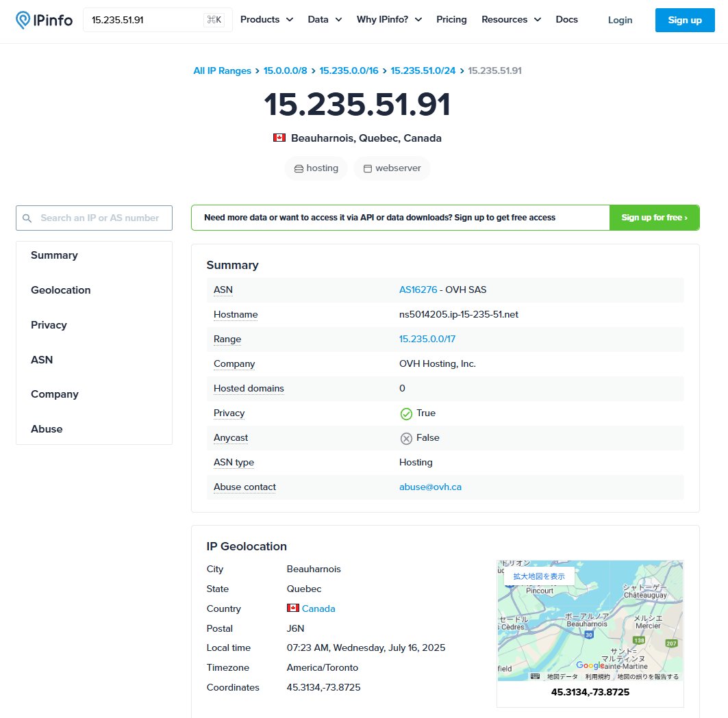
Task: Click Canadian flag beside Beauharnois heading
Action: 279,138
